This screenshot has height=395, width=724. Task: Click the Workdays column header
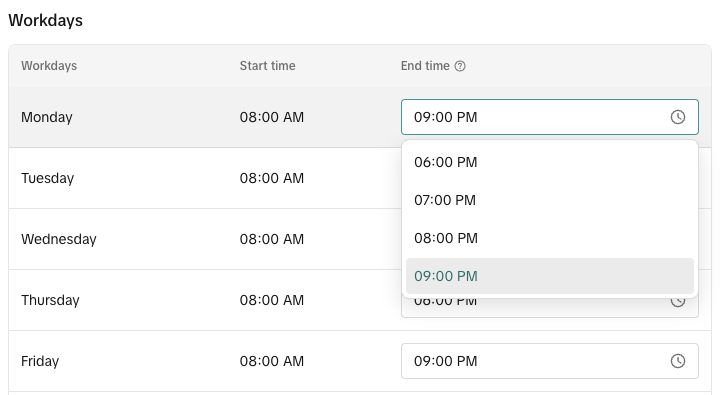[x=49, y=66]
